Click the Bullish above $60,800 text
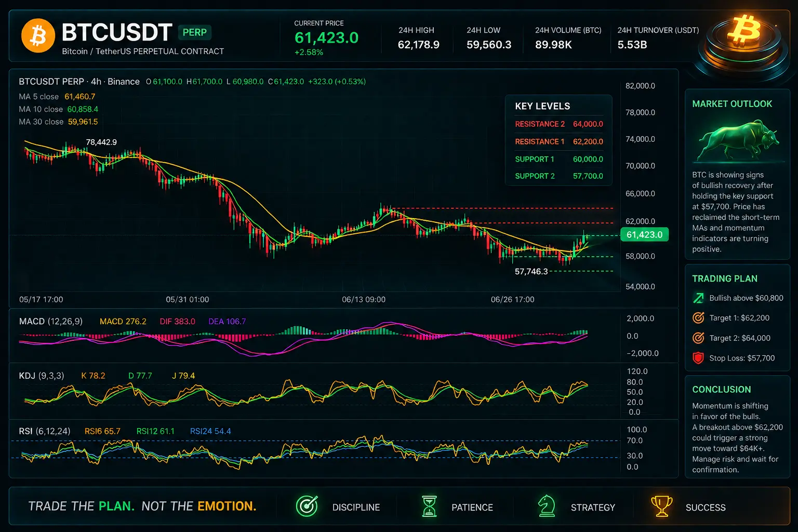Image resolution: width=798 pixels, height=532 pixels. point(746,298)
